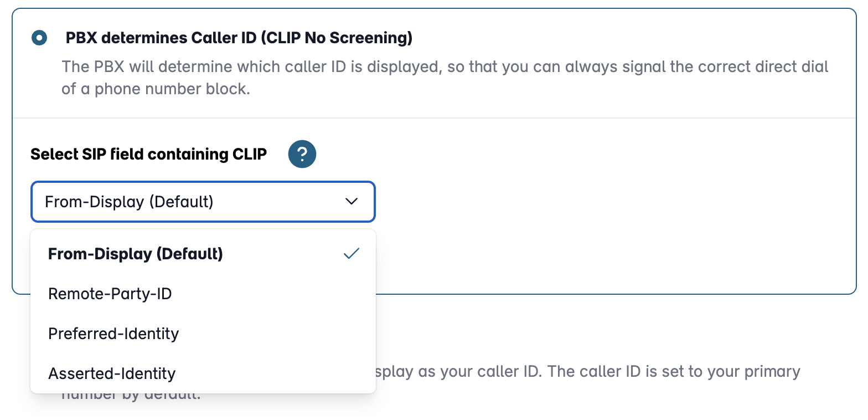Image resolution: width=868 pixels, height=420 pixels.
Task: Choose Asserted-Identity from the list
Action: point(203,373)
